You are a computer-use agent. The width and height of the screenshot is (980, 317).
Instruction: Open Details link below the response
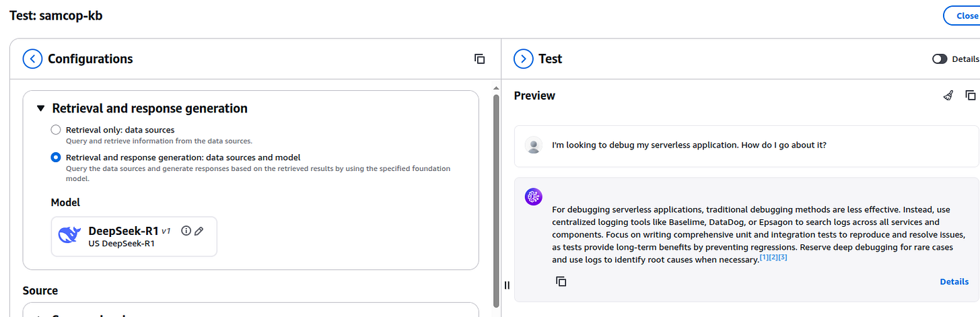point(954,281)
